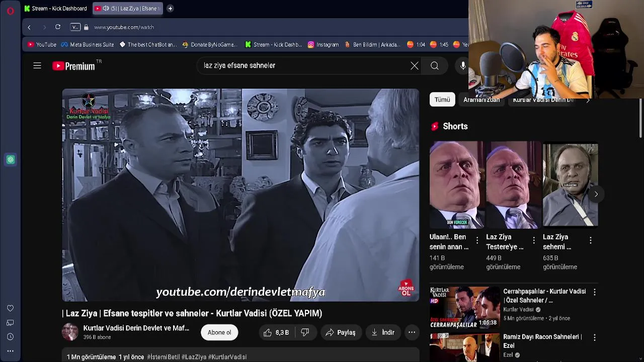The width and height of the screenshot is (644, 362).
Task: Open the Ben Bildim | Arkada... bookmark
Action: point(372,44)
